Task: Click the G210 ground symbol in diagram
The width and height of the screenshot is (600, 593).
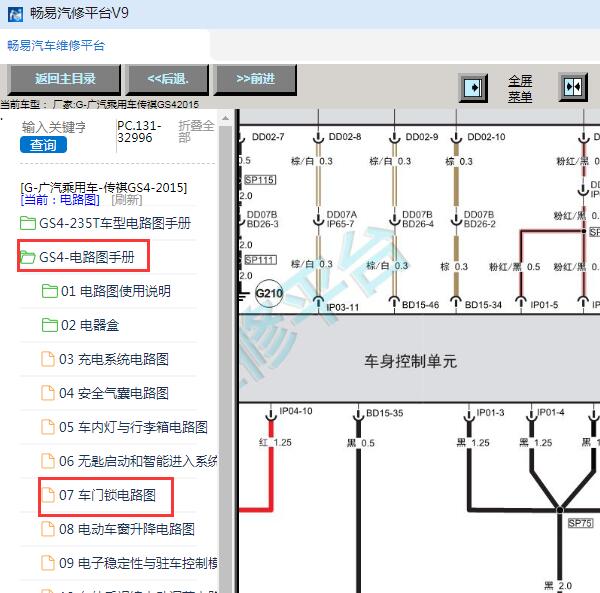Action: [x=269, y=293]
